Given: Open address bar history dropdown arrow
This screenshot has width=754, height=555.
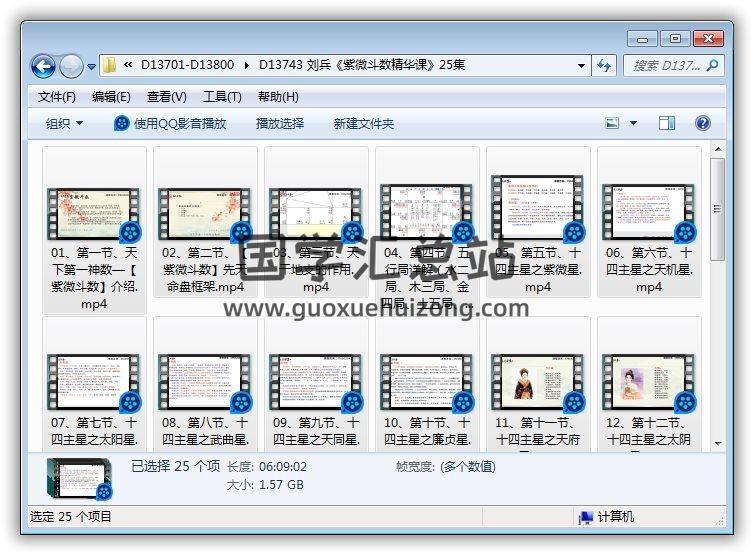Looking at the screenshot, I should click(581, 65).
